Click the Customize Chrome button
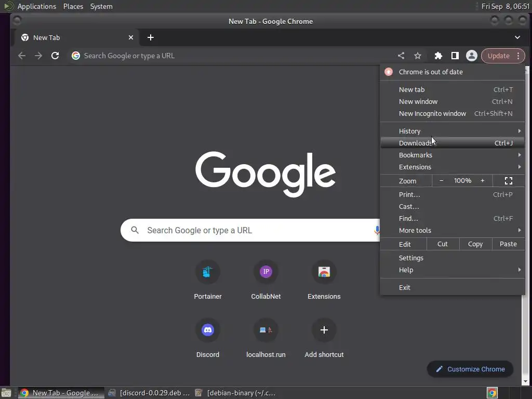 (470, 369)
